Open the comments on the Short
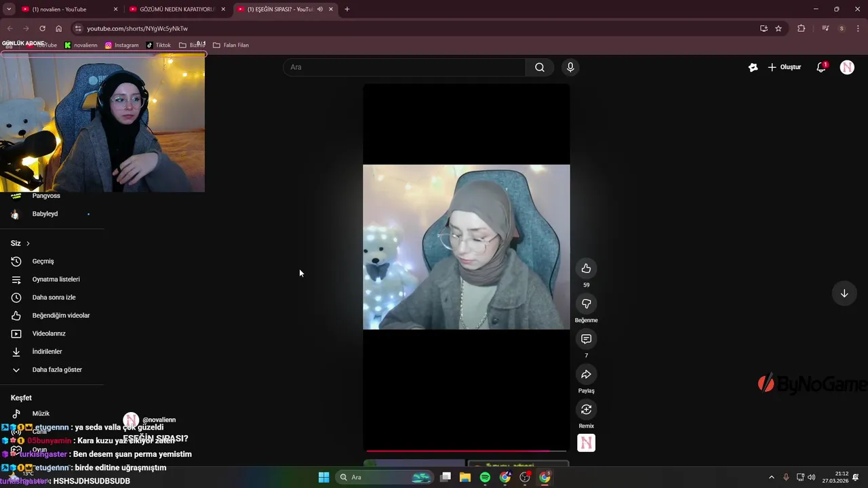Image resolution: width=868 pixels, height=488 pixels. 586,339
